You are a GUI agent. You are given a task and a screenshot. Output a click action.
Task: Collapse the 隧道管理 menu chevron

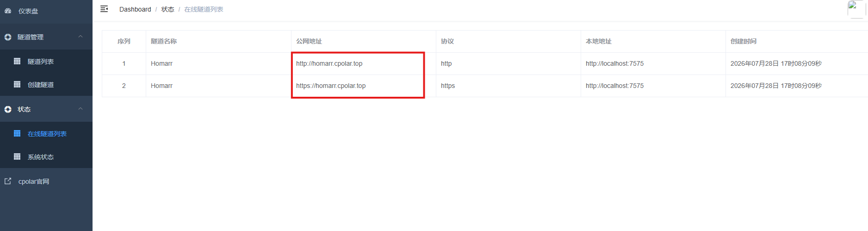point(81,37)
